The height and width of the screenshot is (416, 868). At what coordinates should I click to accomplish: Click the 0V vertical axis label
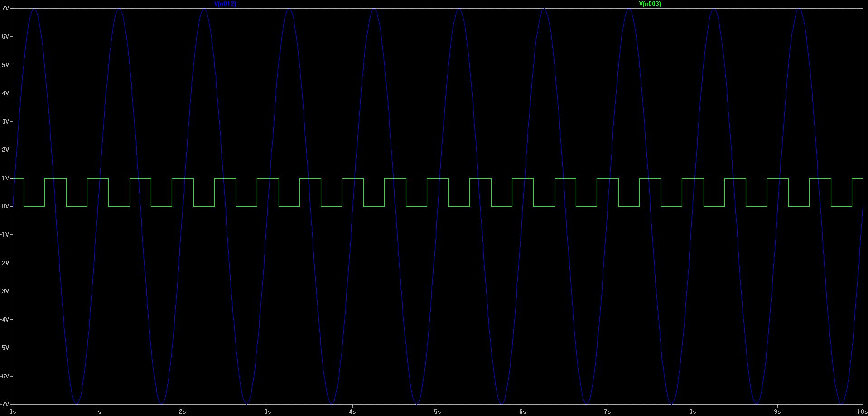5,207
